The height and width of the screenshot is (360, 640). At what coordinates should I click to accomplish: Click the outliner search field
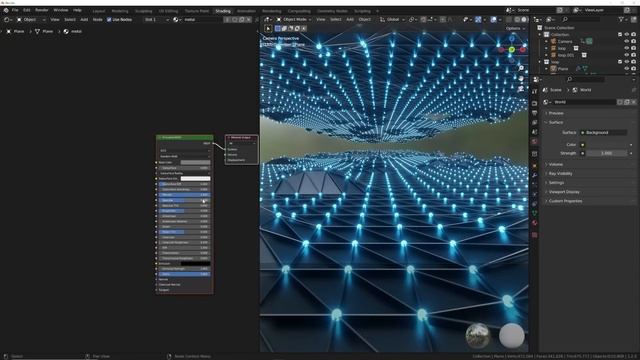click(x=580, y=20)
